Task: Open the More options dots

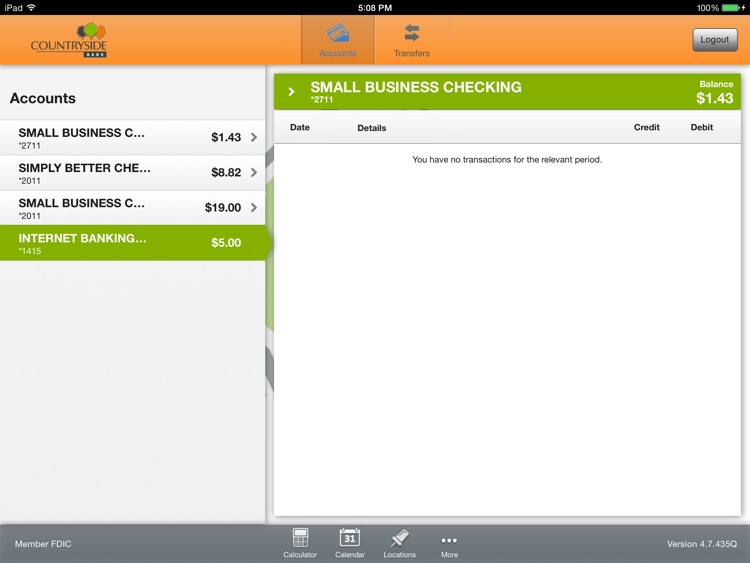Action: point(449,545)
